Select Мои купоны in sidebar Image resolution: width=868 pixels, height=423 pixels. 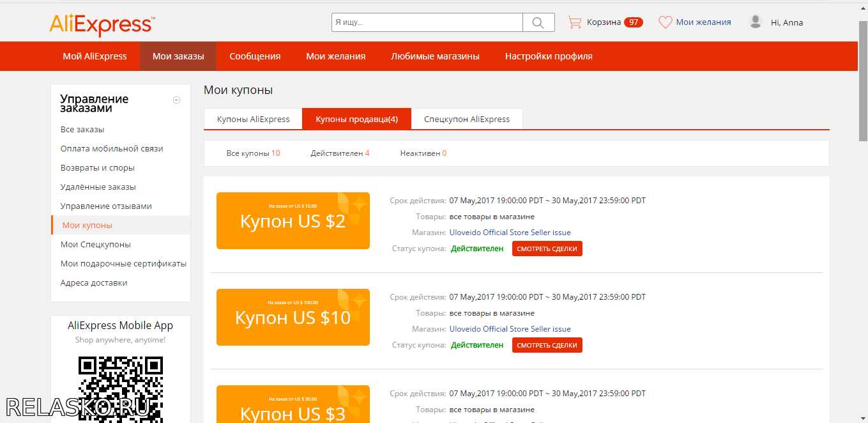pos(121,225)
